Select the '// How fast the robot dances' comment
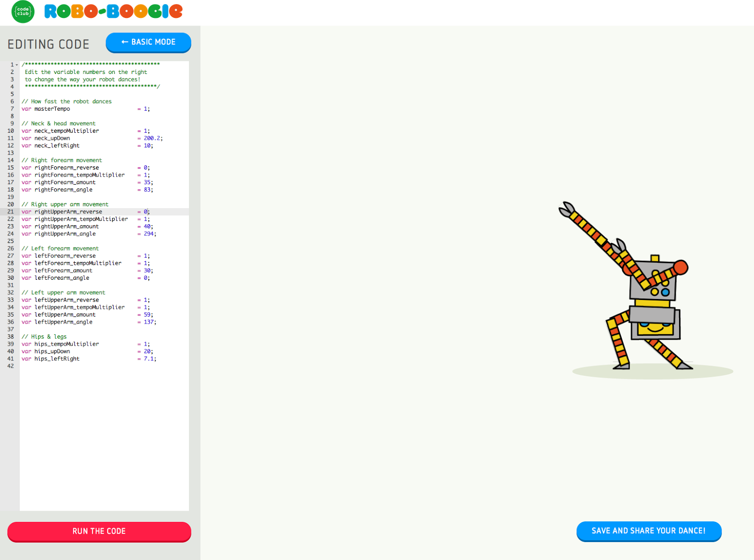Viewport: 754px width, 560px height. tap(66, 101)
